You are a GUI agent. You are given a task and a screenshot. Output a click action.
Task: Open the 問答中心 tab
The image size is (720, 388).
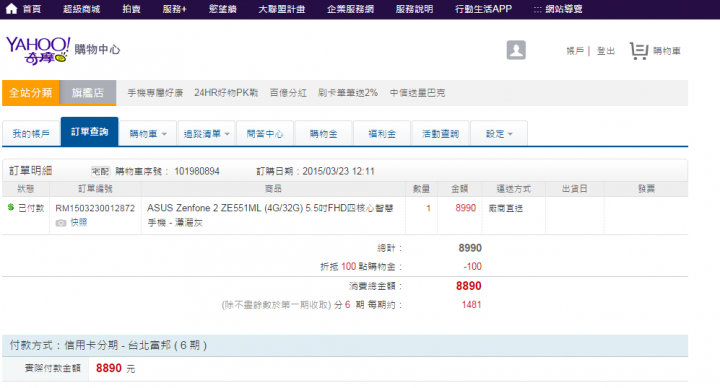click(x=265, y=134)
